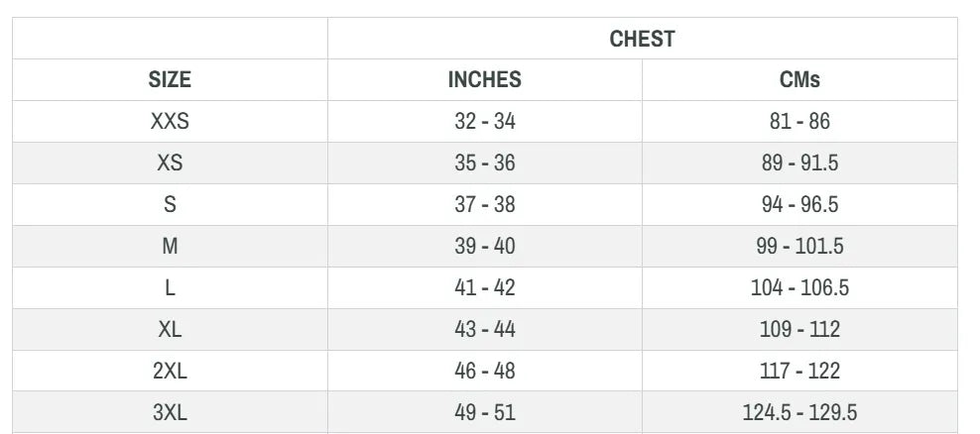Select the 2XL size cell
Screen dimensions: 980x434
tap(170, 371)
